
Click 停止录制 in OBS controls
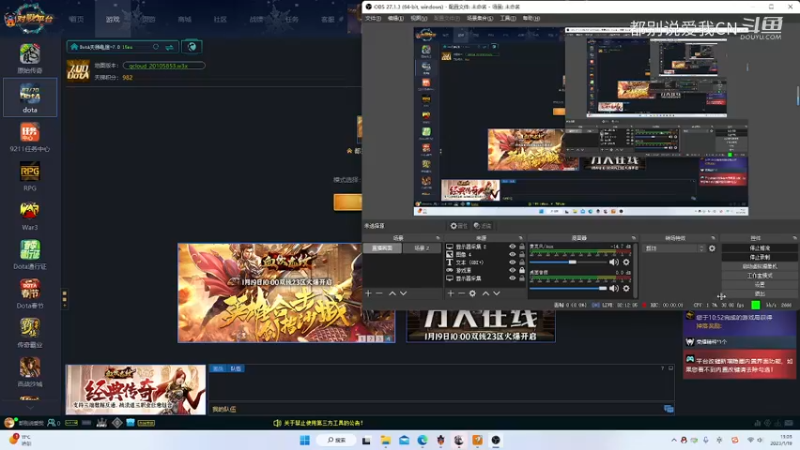[760, 257]
